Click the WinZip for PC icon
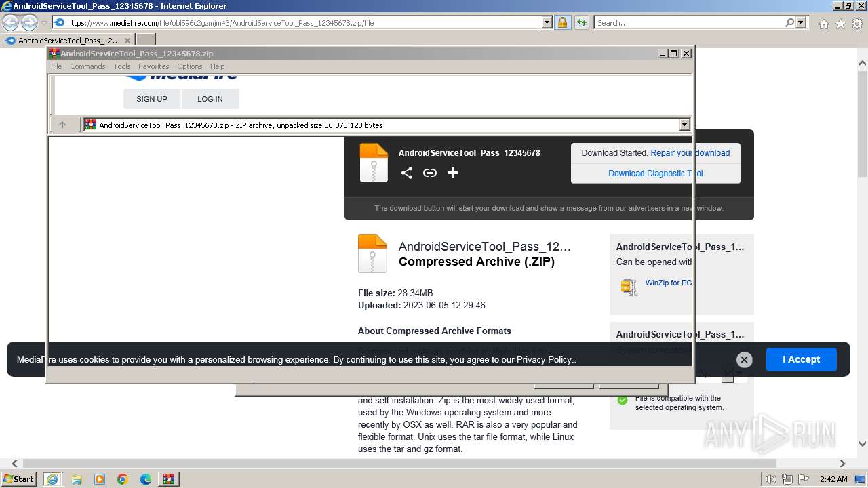Screen dimensions: 868x488 coord(629,287)
